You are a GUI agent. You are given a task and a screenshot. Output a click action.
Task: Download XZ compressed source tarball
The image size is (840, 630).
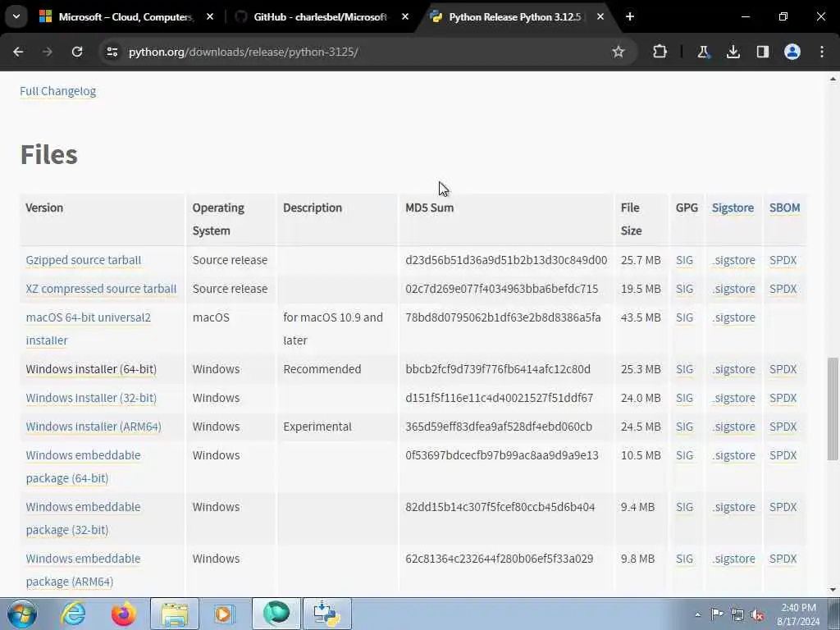pos(101,289)
